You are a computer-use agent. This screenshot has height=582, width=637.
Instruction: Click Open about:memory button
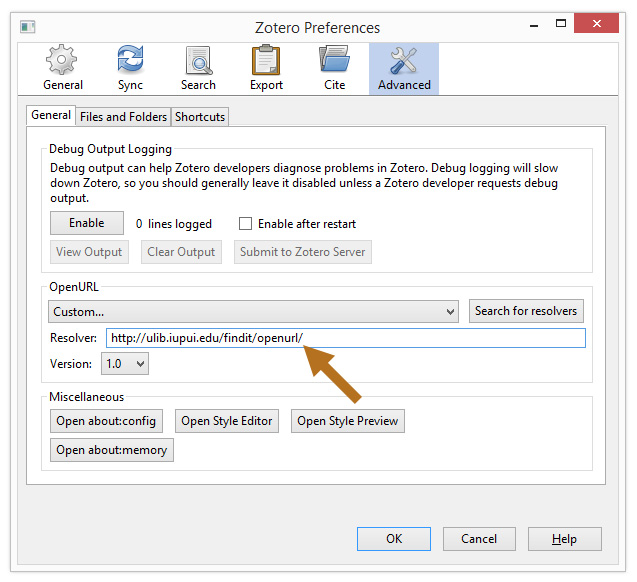112,450
